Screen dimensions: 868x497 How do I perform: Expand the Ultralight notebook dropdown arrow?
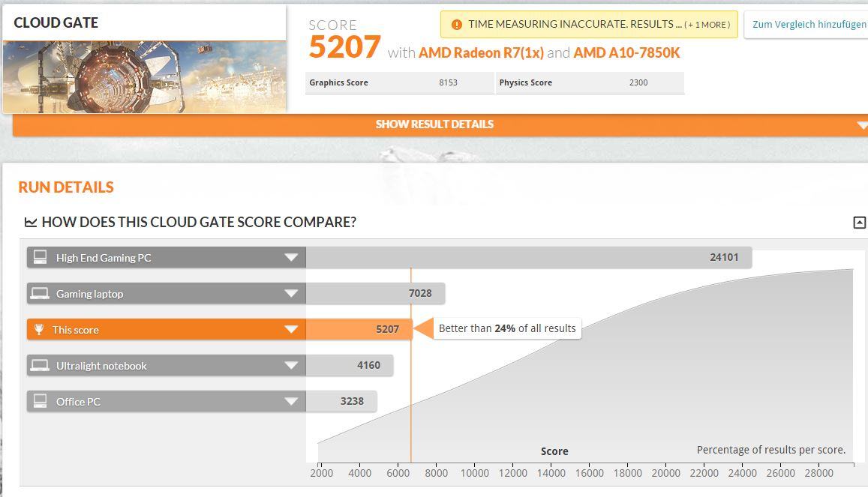pyautogui.click(x=291, y=365)
